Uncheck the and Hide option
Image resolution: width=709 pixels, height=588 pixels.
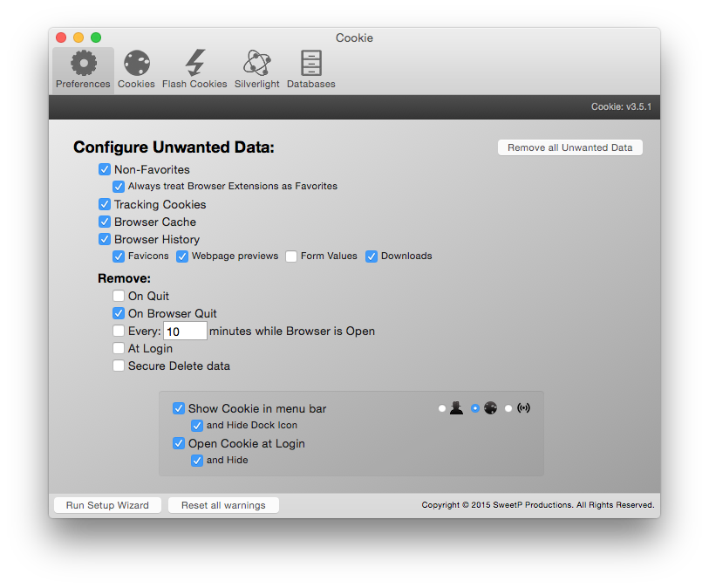[197, 461]
